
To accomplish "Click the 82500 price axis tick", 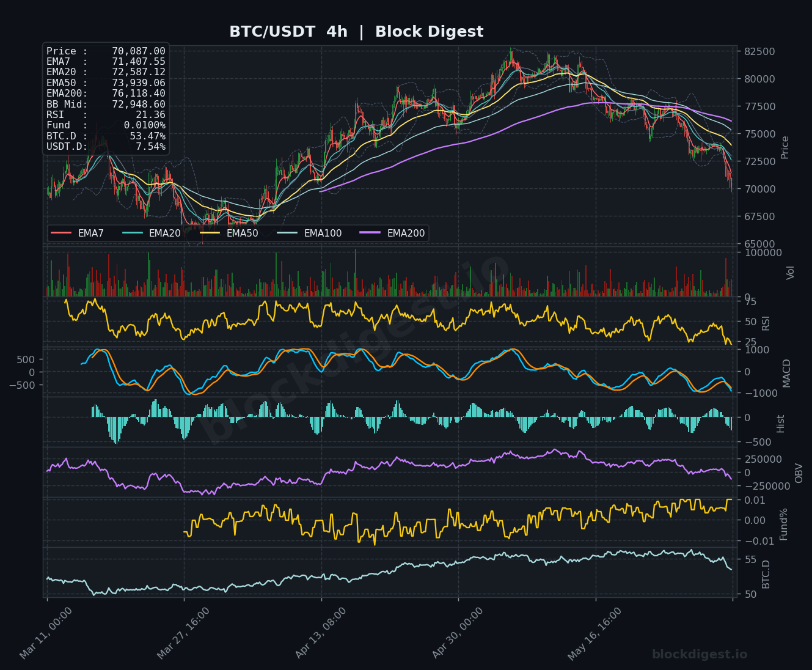I will coord(759,51).
